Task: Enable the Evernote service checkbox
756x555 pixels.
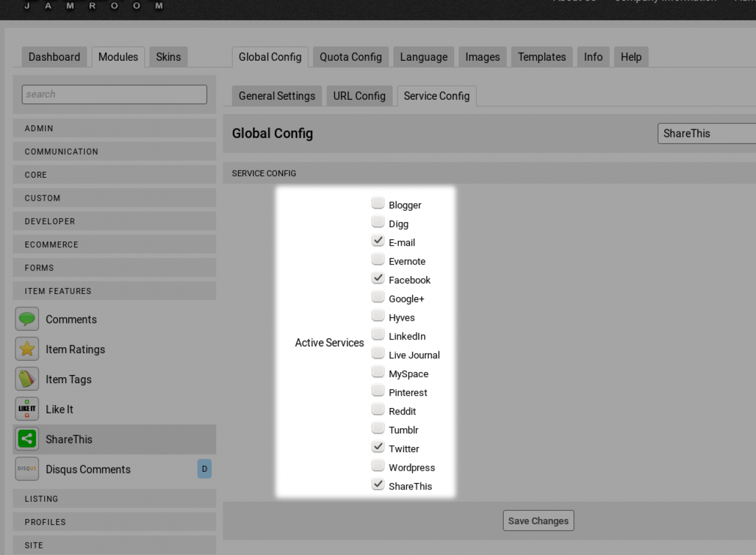Action: pyautogui.click(x=378, y=259)
